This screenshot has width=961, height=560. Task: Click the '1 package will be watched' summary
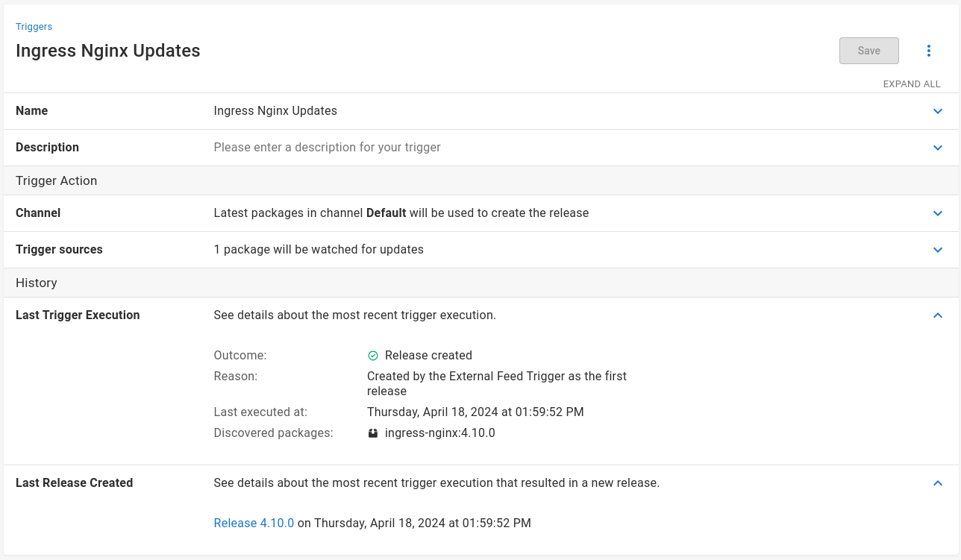coord(318,250)
